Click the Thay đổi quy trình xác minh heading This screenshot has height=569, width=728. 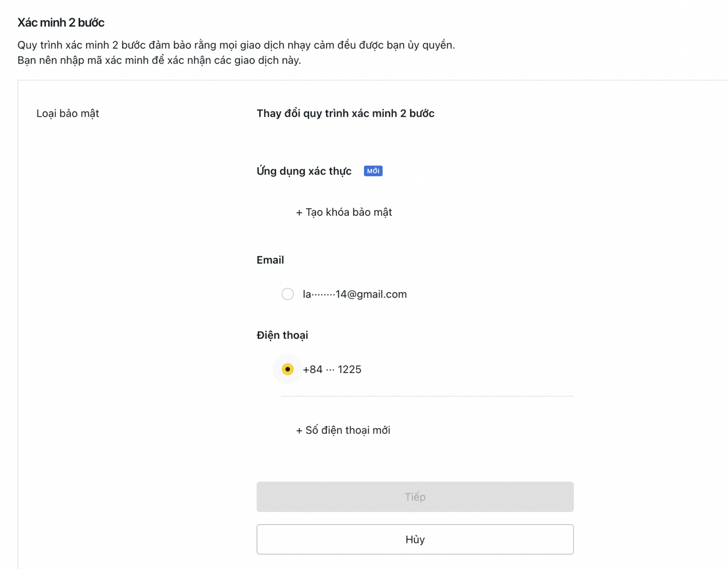pos(346,113)
